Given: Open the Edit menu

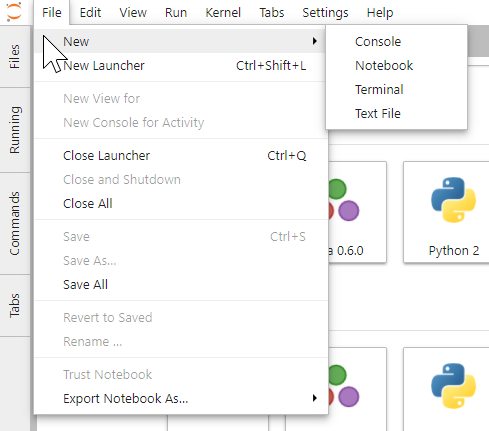Looking at the screenshot, I should 90,12.
